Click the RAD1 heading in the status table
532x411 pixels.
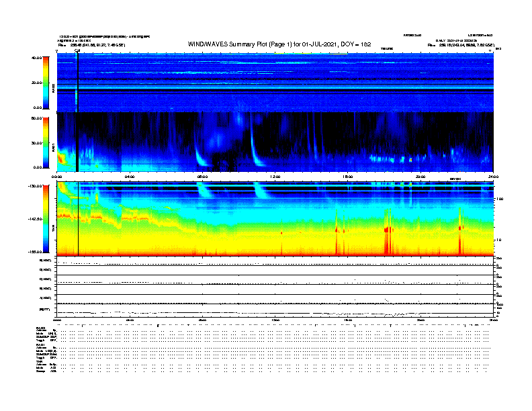(41, 345)
